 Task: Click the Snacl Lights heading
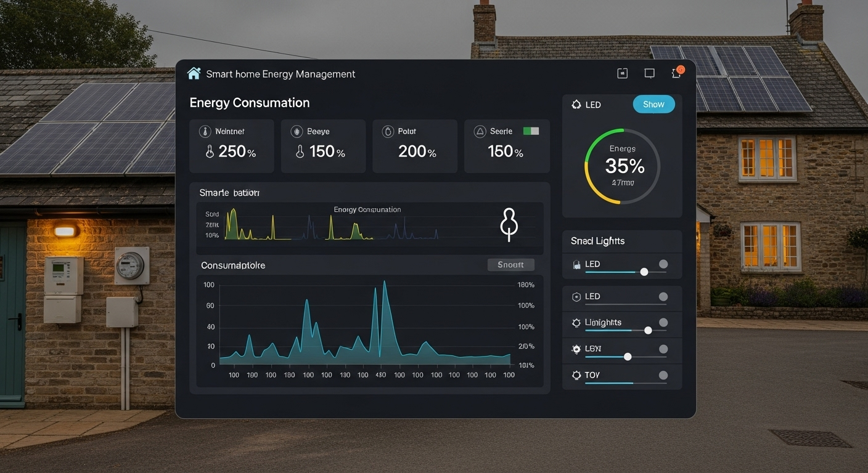coord(598,241)
